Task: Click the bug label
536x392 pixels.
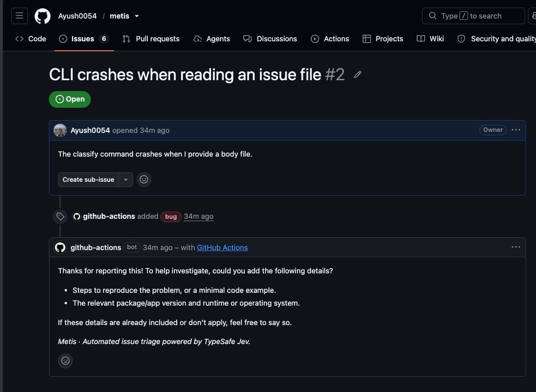Action: tap(171, 216)
